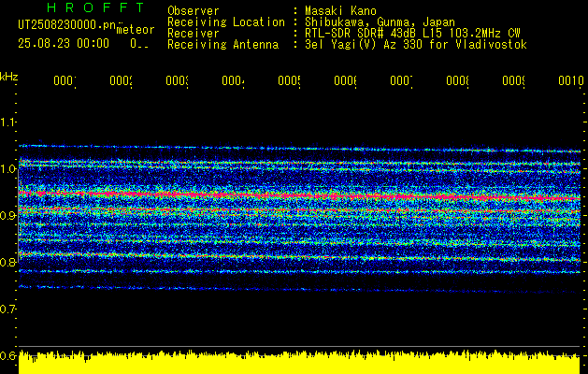Click the 0007 time axis marker
This screenshot has height=374, width=588.
[x=402, y=80]
